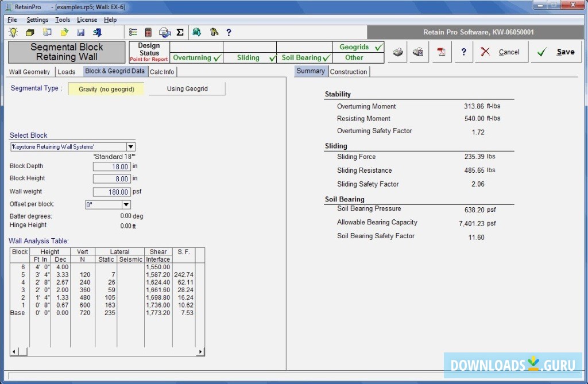The height and width of the screenshot is (384, 588).
Task: Switch to Wall Geometry tab
Action: click(30, 72)
